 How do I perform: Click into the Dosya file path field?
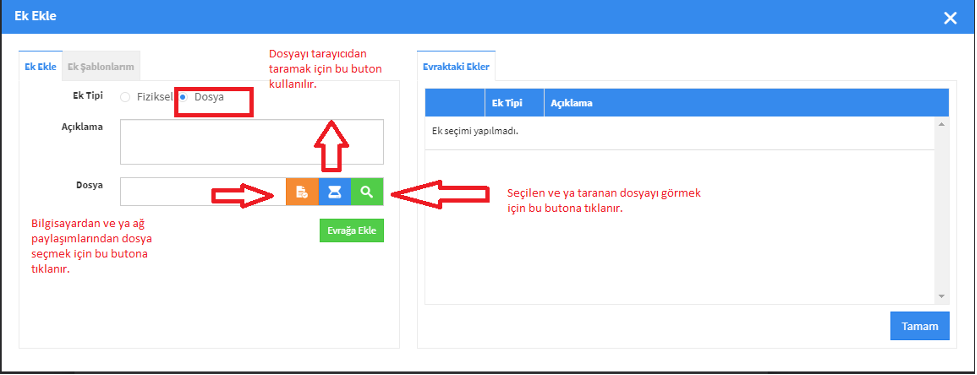[x=203, y=192]
